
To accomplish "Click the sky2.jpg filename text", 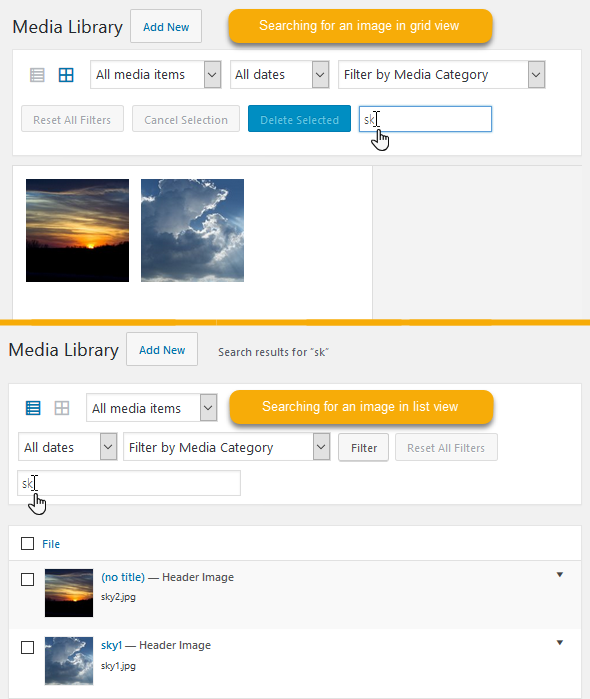I will (118, 597).
